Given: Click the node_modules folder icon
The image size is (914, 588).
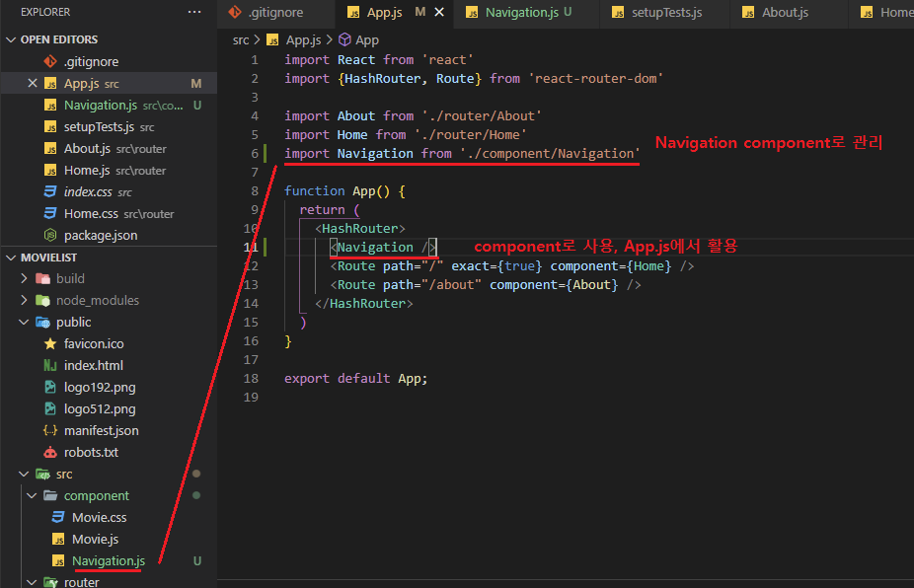Looking at the screenshot, I should pyautogui.click(x=43, y=300).
